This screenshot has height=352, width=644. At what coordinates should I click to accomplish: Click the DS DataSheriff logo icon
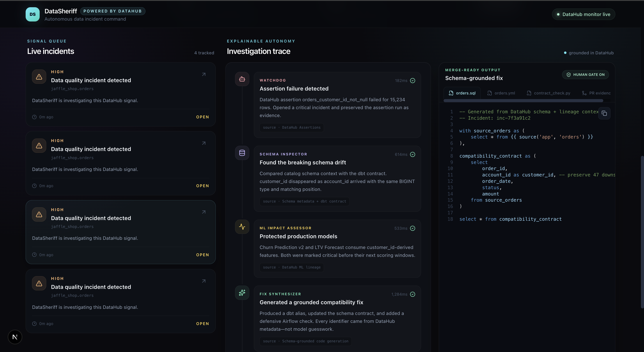point(32,14)
